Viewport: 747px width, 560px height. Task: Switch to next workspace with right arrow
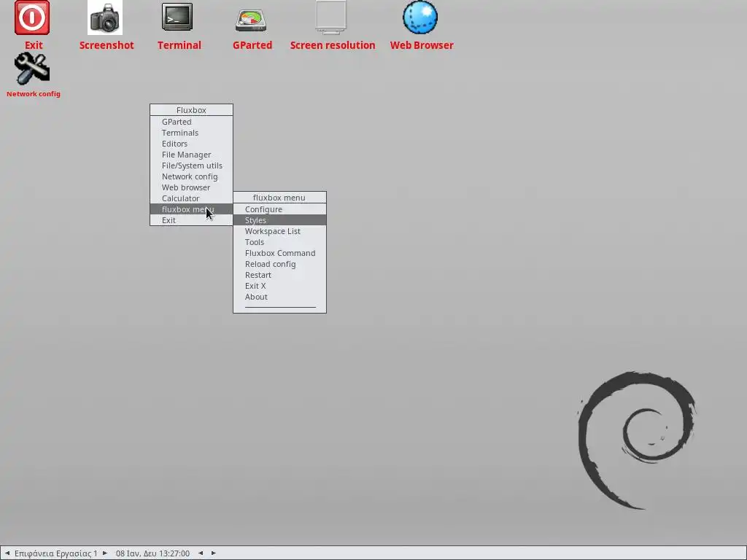pyautogui.click(x=105, y=553)
